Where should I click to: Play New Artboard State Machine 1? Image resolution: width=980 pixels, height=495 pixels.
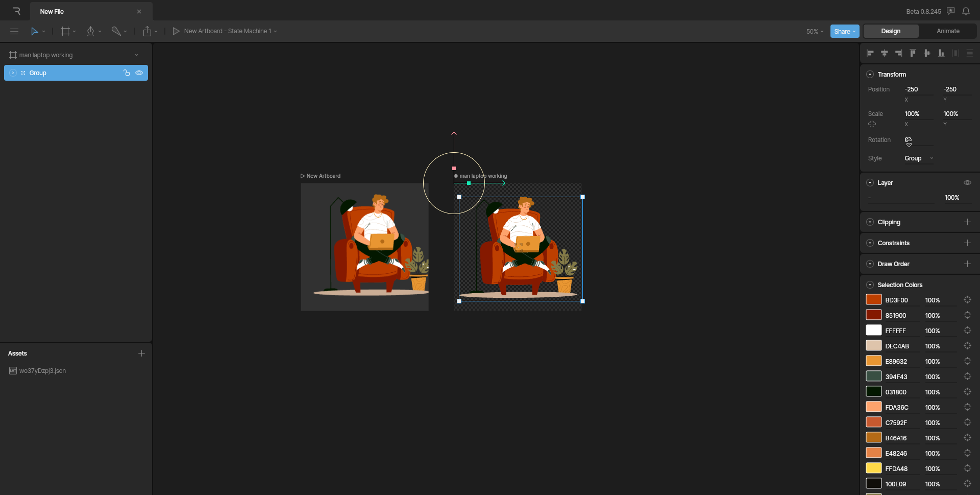click(x=176, y=31)
